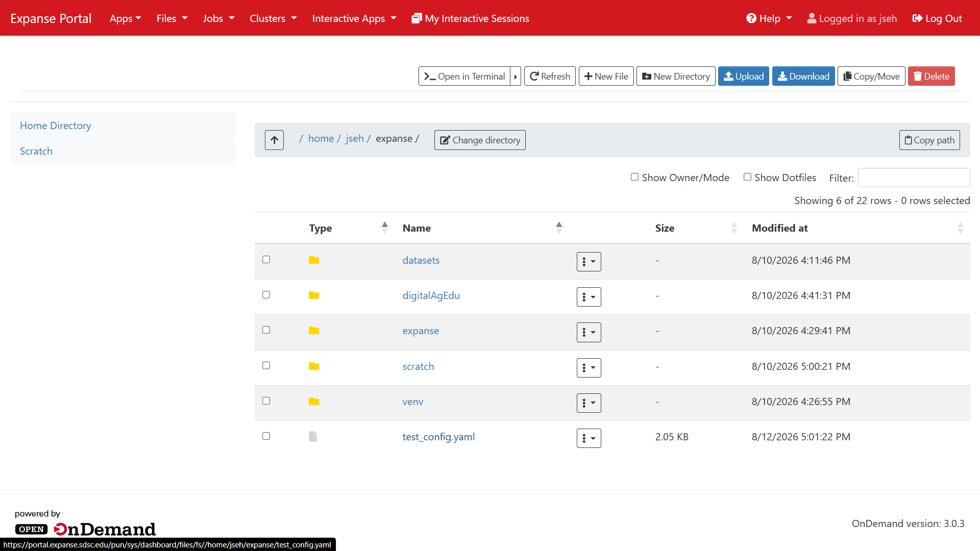Open the expanse folder link in the table

(x=421, y=331)
